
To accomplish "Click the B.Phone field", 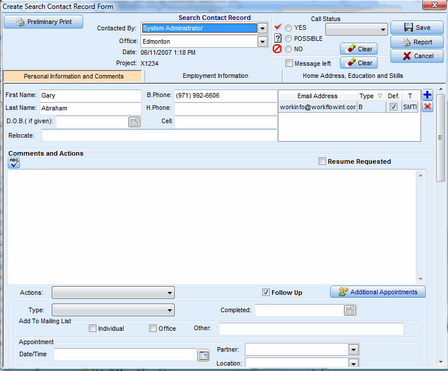I will click(225, 96).
